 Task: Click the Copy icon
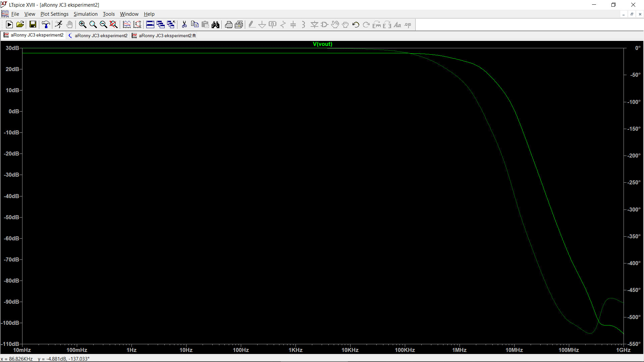pyautogui.click(x=195, y=24)
